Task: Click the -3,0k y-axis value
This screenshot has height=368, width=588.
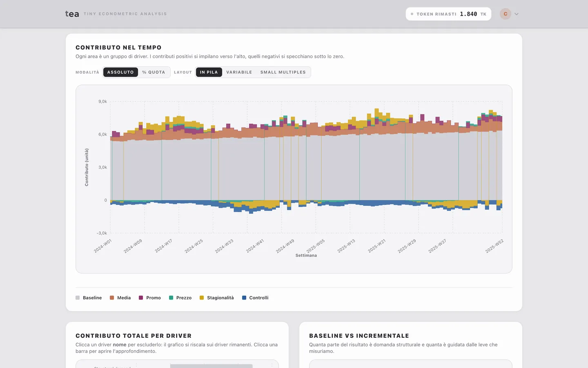Action: 102,233
